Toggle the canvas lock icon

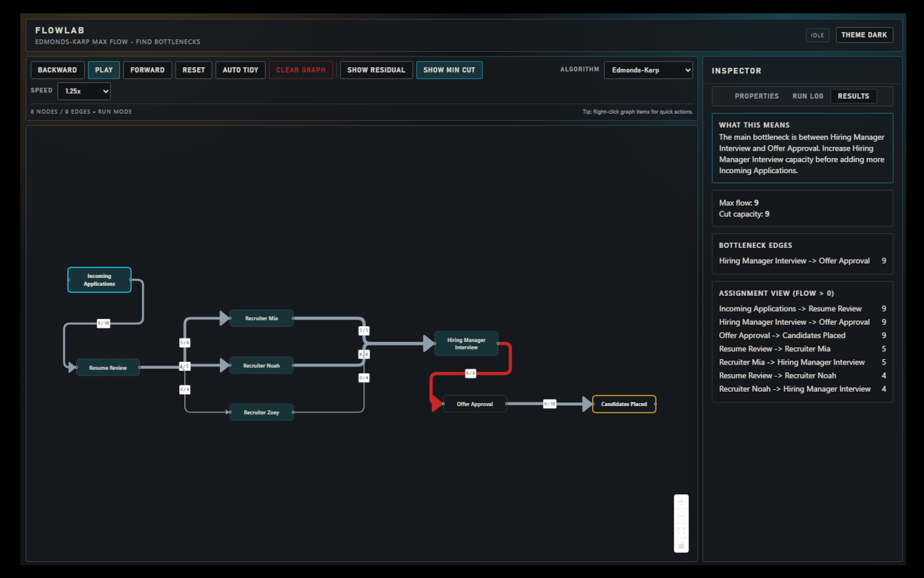[681, 544]
